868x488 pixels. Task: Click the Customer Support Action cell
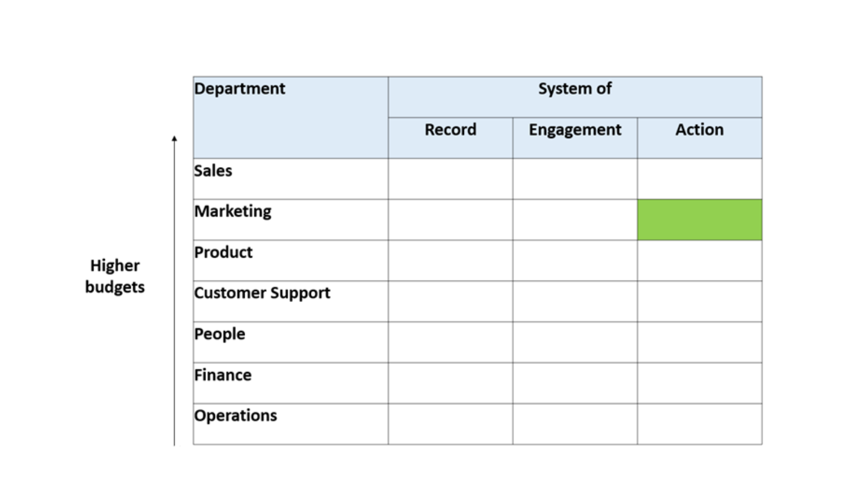699,301
